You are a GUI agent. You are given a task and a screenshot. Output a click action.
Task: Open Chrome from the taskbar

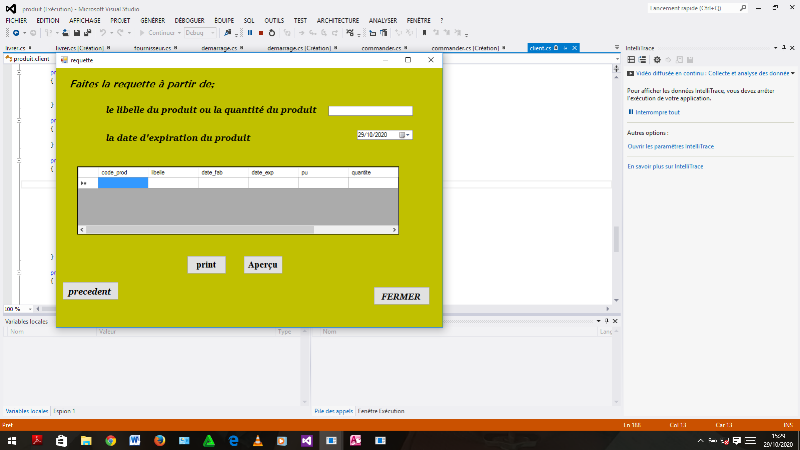click(110, 440)
